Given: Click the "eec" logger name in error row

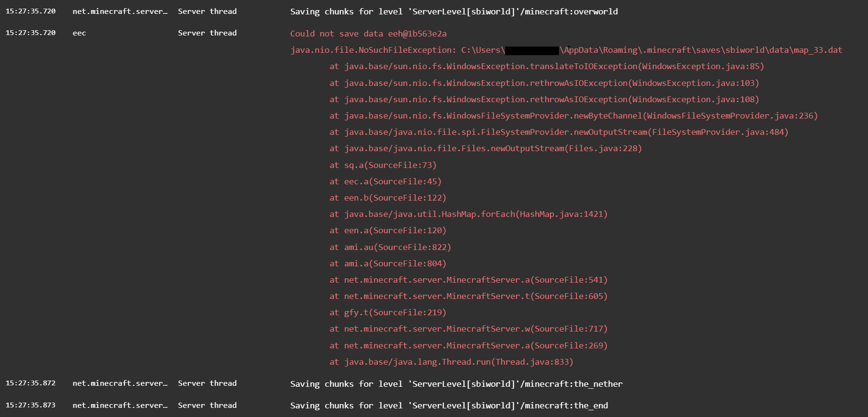Looking at the screenshot, I should tap(79, 33).
